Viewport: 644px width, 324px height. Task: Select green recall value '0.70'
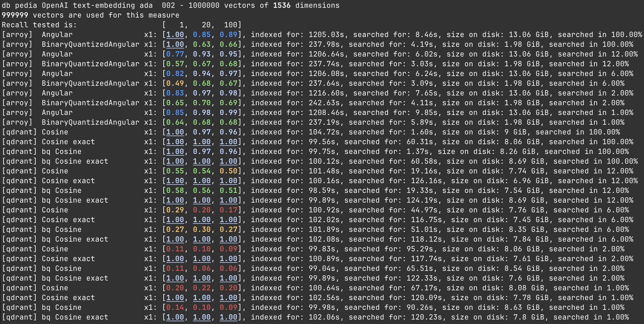[x=202, y=103]
